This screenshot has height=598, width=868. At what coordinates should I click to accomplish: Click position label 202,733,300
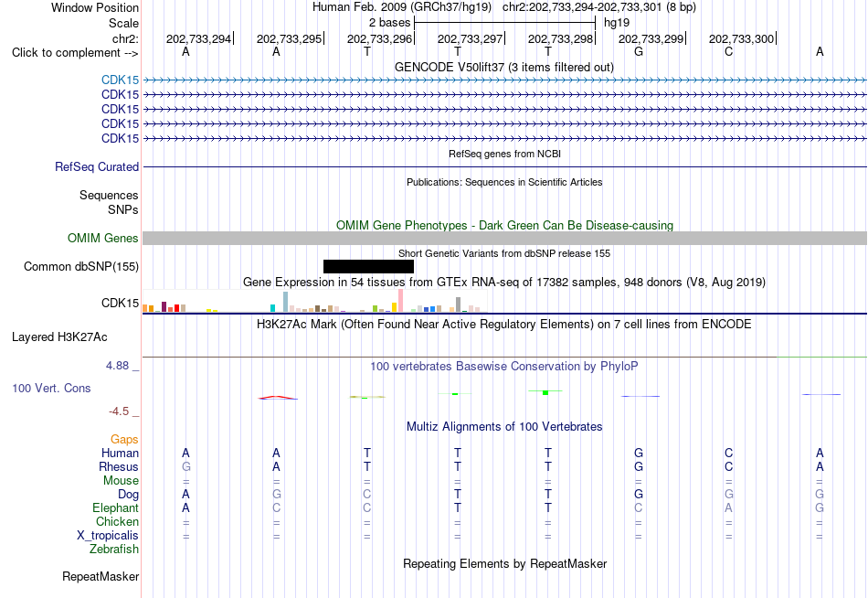point(741,38)
